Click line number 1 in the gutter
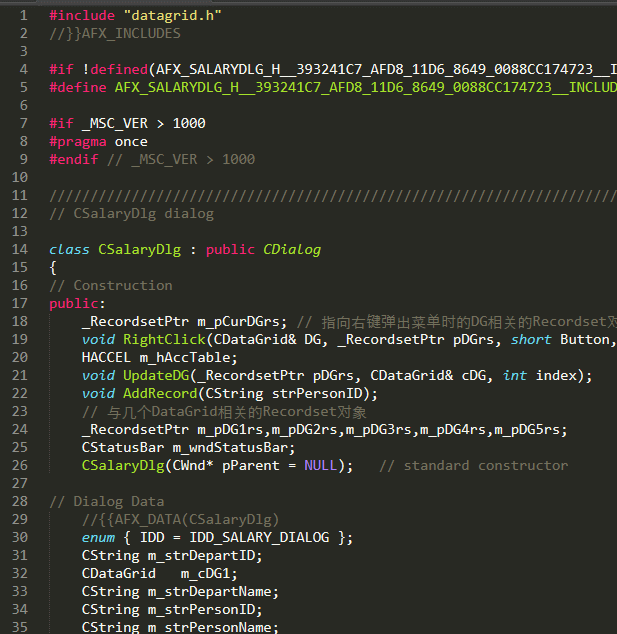Viewport: 617px width, 634px height. (x=23, y=16)
